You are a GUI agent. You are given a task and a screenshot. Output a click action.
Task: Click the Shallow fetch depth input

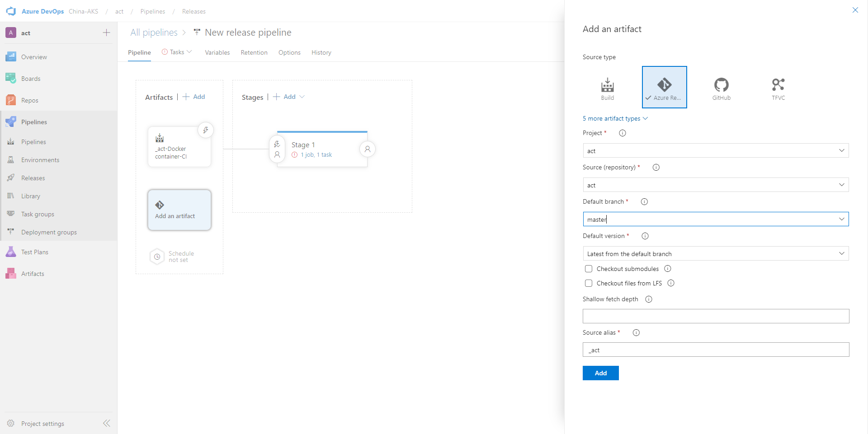click(716, 316)
